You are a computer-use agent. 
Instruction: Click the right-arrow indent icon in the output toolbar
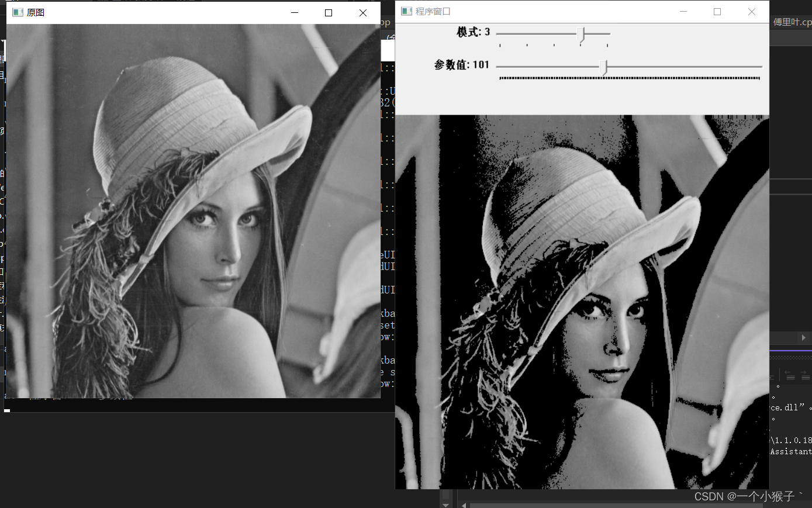point(806,375)
